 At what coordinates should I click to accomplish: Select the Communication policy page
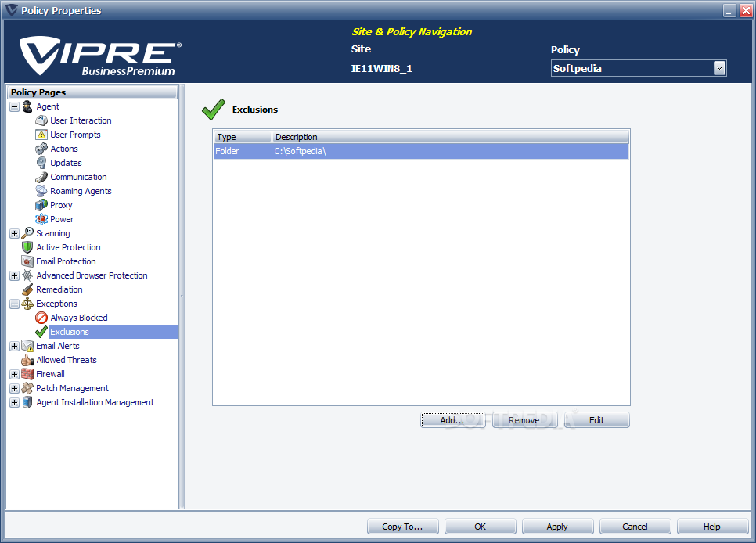(x=78, y=177)
